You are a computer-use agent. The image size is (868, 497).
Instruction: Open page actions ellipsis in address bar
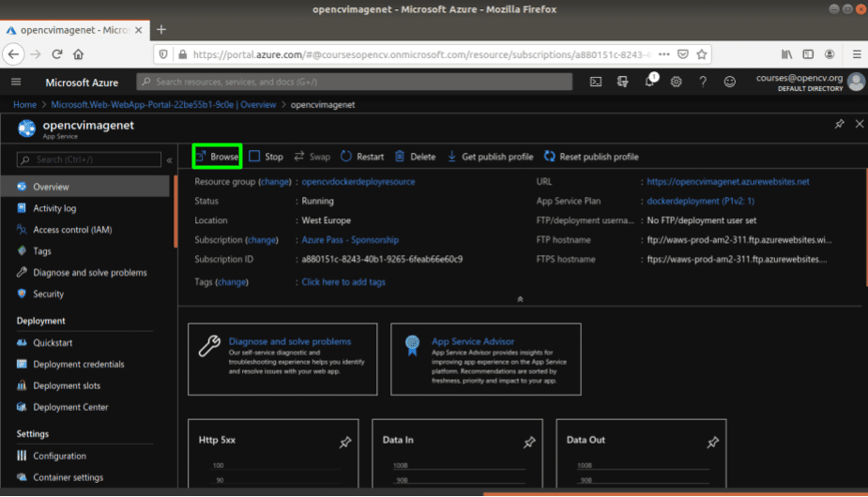click(663, 54)
